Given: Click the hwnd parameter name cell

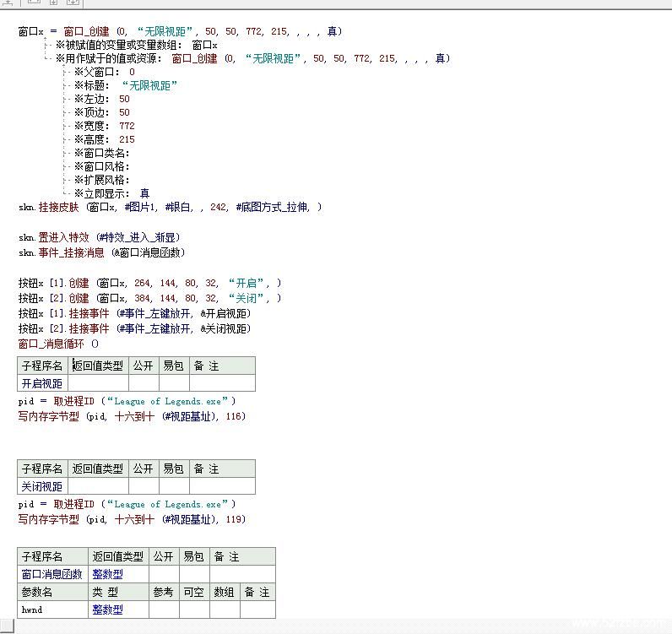Looking at the screenshot, I should click(52, 610).
